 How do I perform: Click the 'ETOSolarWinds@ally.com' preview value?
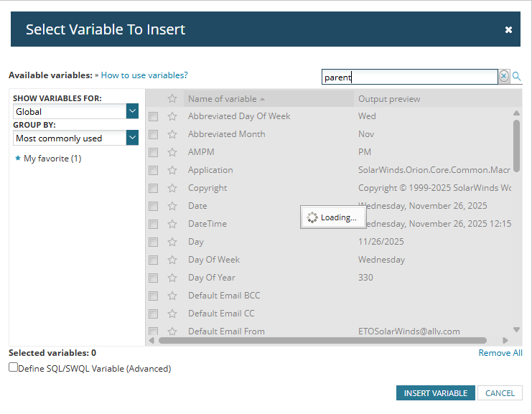[x=409, y=331]
